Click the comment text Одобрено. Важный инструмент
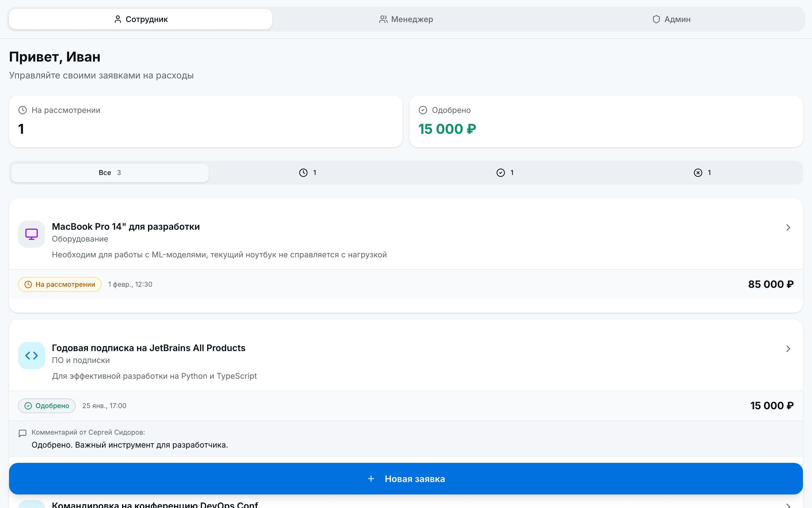 130,445
